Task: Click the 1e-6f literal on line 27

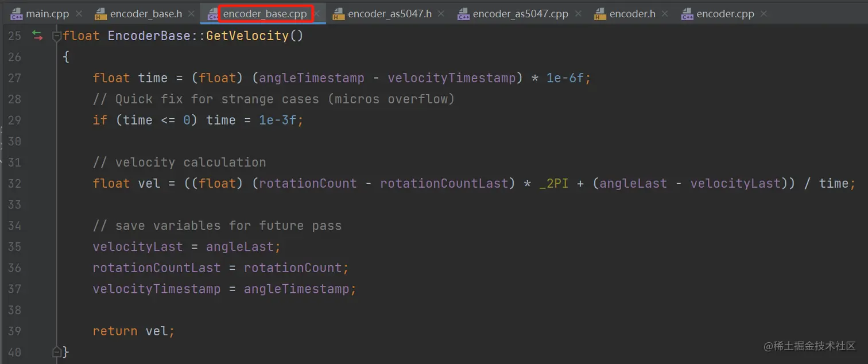Action: click(x=565, y=78)
